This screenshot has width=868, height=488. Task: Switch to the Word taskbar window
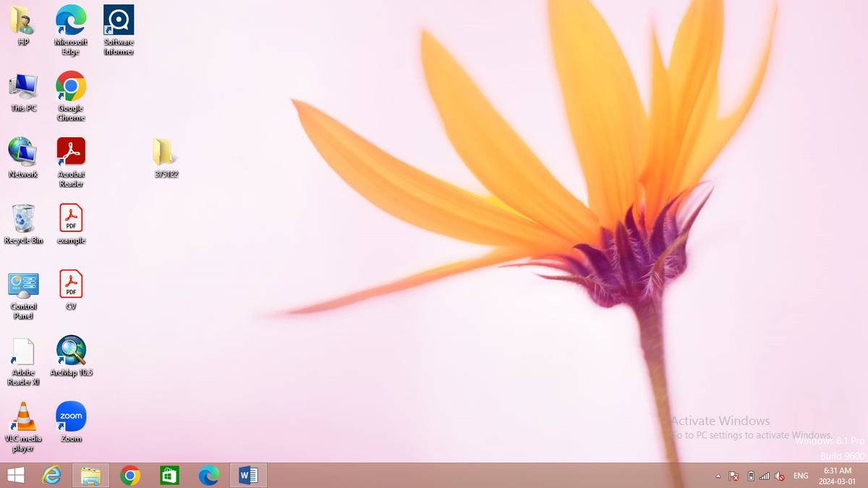point(248,475)
